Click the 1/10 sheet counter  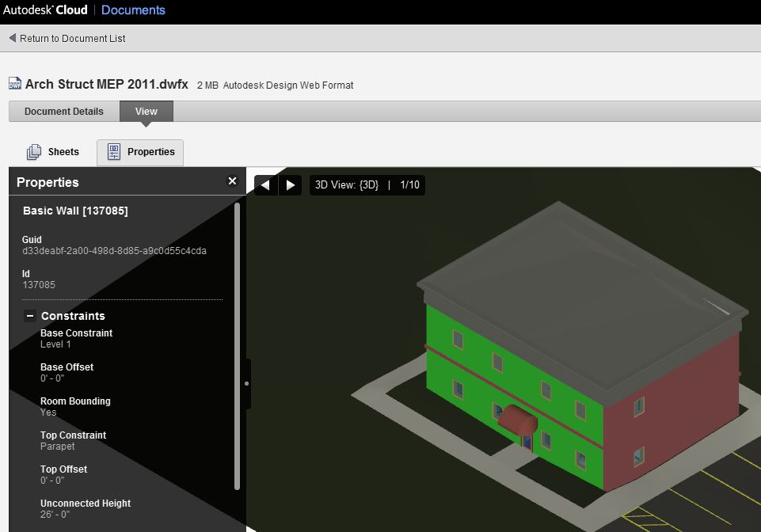409,185
